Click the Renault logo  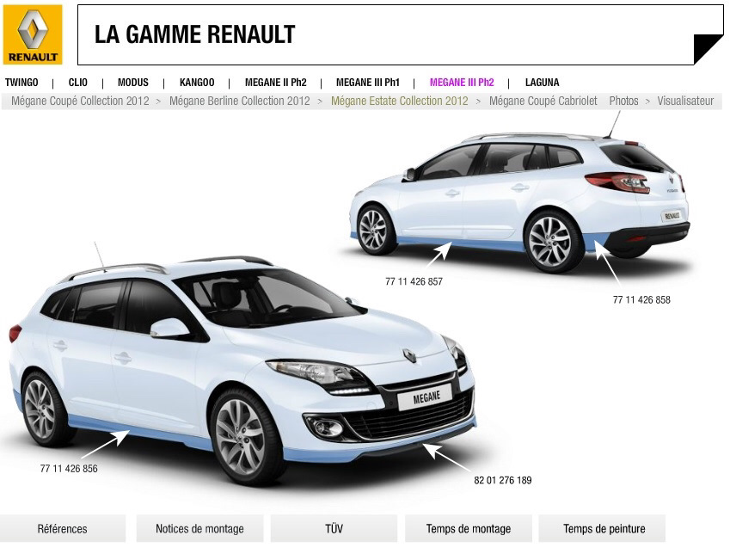[33, 34]
